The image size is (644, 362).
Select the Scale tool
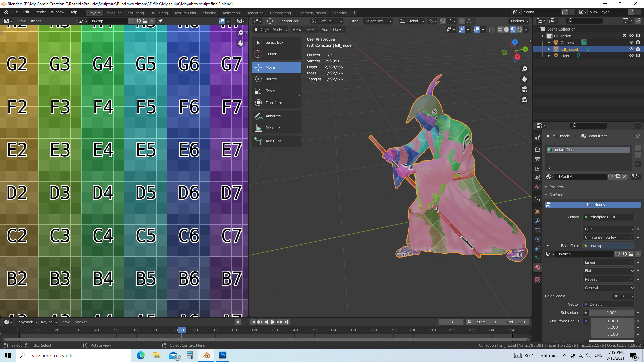(x=276, y=91)
